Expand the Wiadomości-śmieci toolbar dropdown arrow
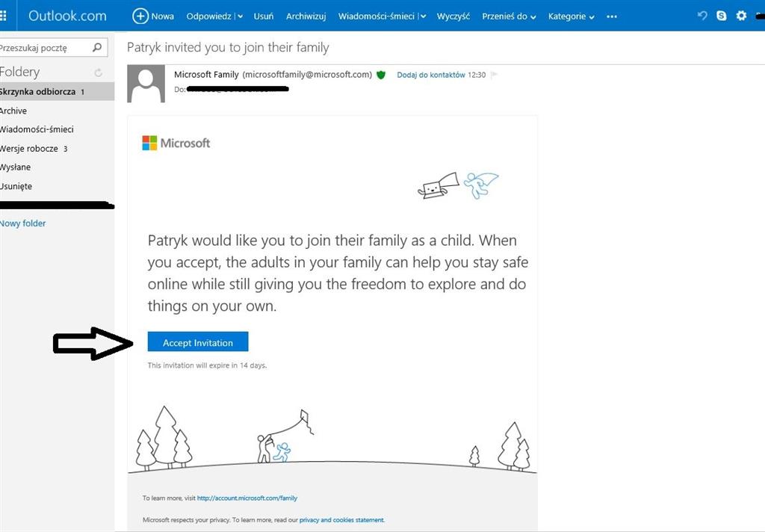 point(423,16)
